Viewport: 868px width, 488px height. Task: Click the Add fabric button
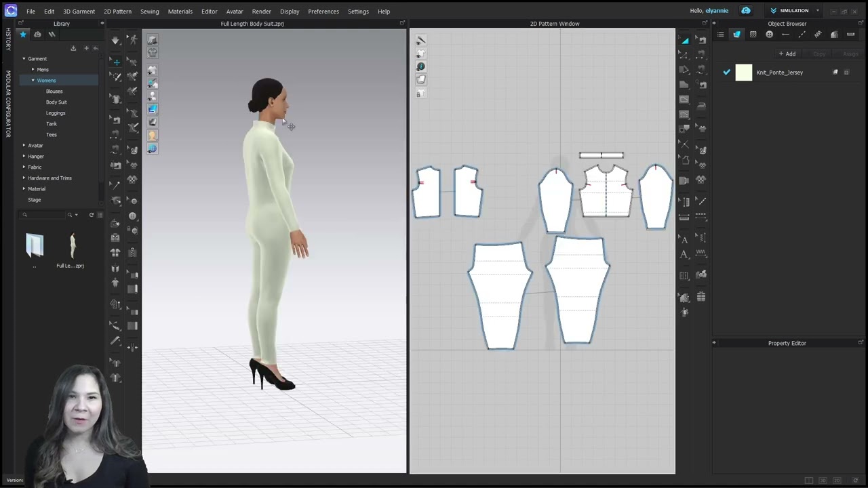[x=787, y=54]
